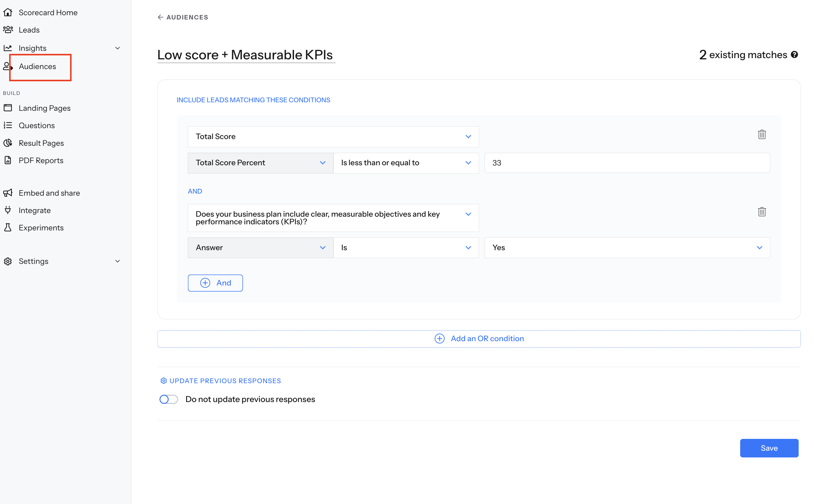Expand the Insights menu chevron

click(x=117, y=48)
